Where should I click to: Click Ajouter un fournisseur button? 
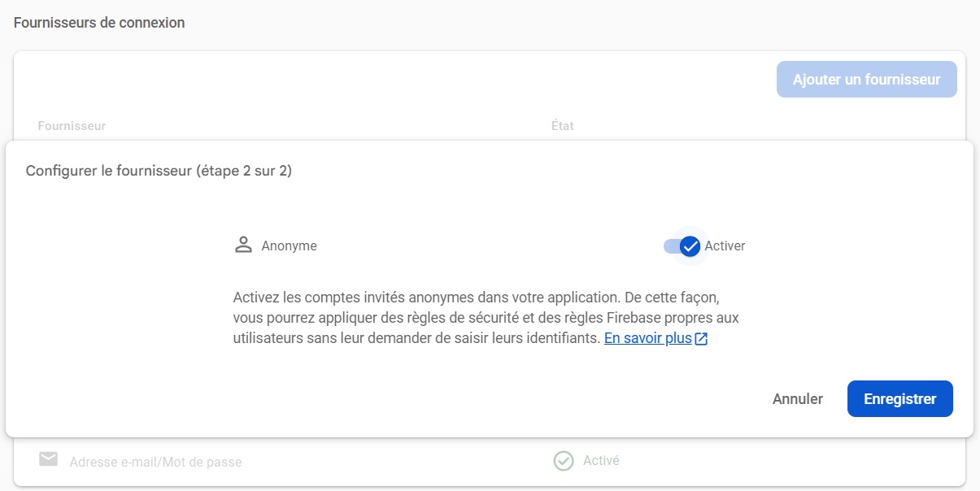tap(866, 80)
